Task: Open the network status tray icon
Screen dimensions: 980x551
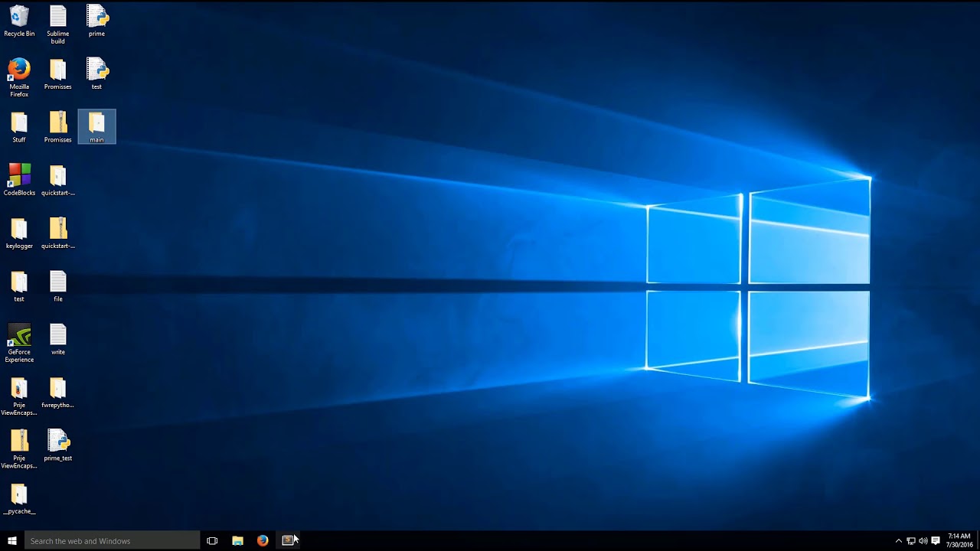Action: [911, 541]
